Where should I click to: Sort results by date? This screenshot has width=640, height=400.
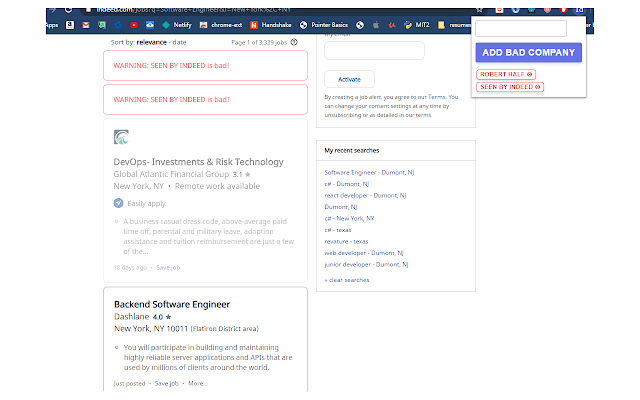click(x=179, y=42)
